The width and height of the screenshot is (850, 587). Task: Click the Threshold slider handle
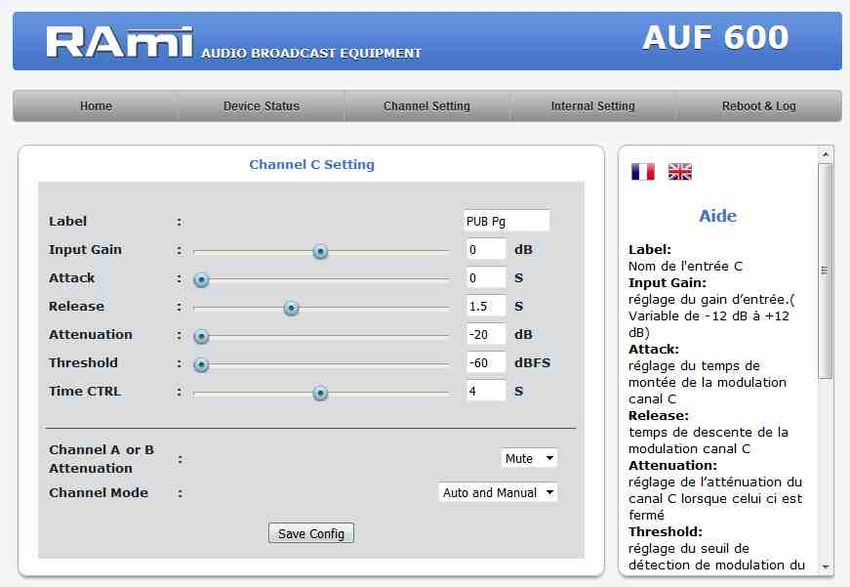[201, 365]
